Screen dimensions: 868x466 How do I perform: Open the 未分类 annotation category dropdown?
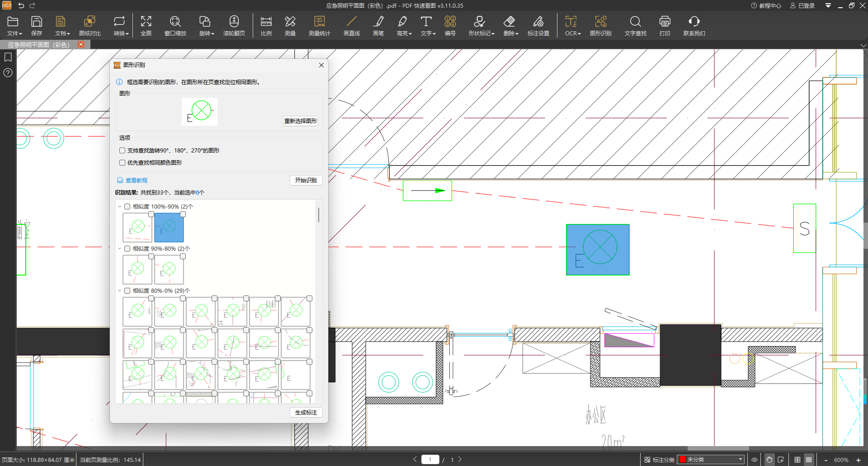[711, 459]
